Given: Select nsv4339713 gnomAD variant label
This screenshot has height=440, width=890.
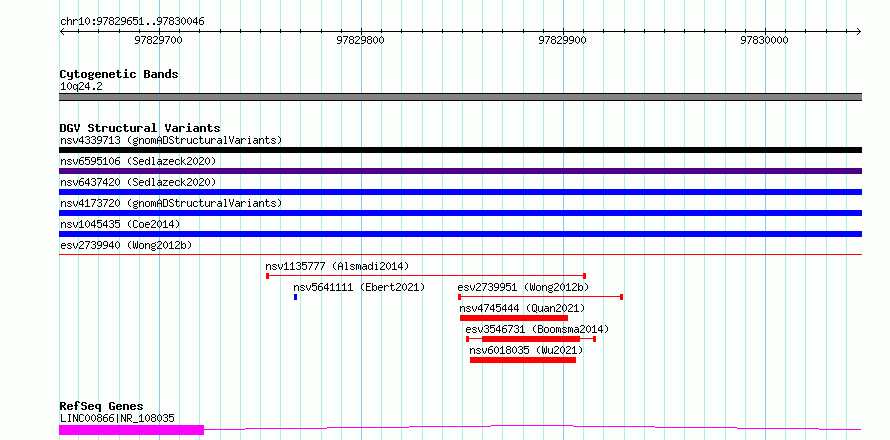Looking at the screenshot, I should (x=171, y=140).
